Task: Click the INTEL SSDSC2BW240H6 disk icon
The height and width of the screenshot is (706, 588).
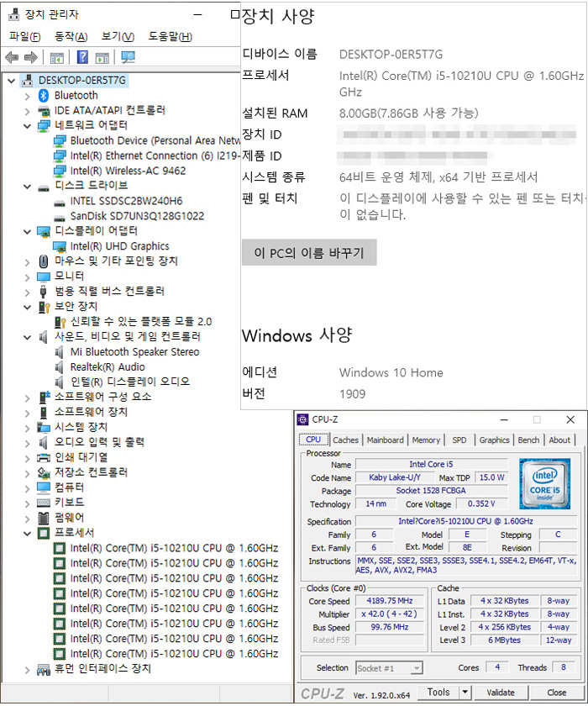Action: [x=60, y=203]
